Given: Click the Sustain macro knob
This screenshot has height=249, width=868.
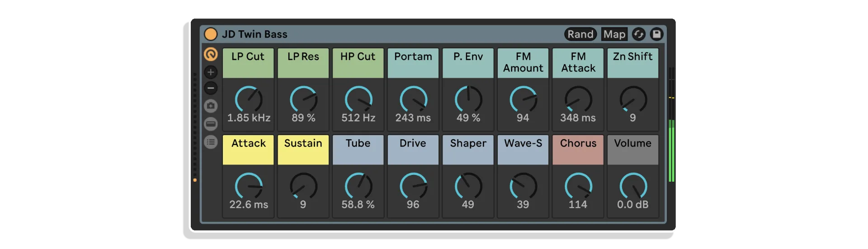Looking at the screenshot, I should 303,186.
